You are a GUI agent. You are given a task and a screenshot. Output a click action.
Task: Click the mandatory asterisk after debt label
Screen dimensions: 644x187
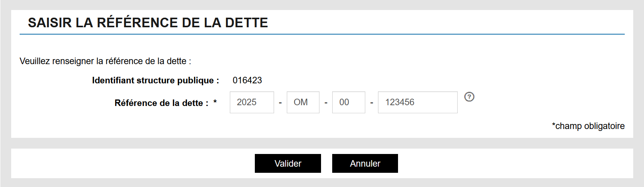pos(215,102)
